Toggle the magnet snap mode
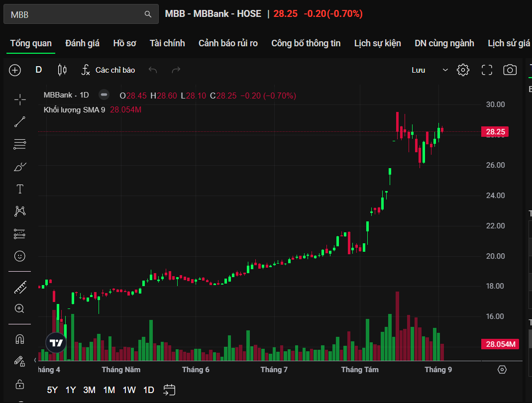 (x=20, y=339)
